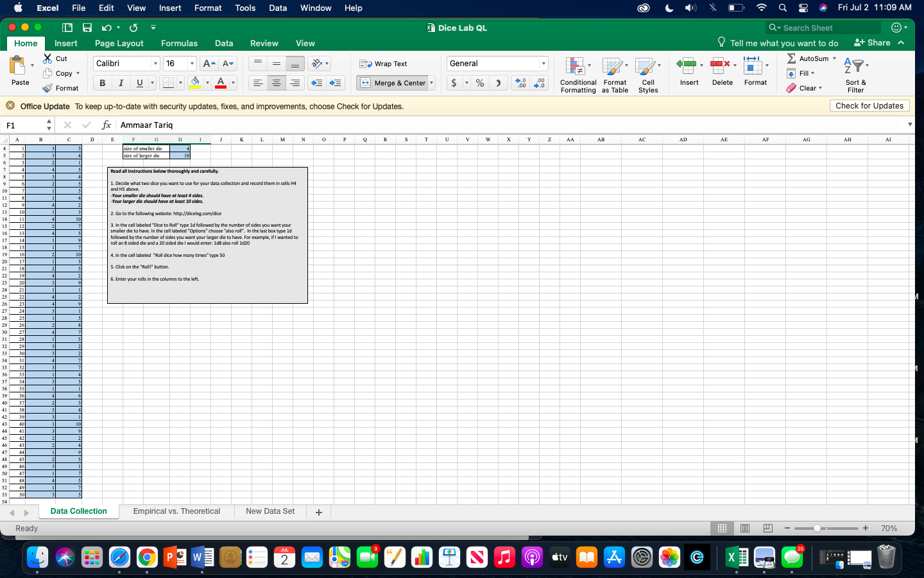Increase decimal places
The width and height of the screenshot is (924, 578).
coord(521,83)
